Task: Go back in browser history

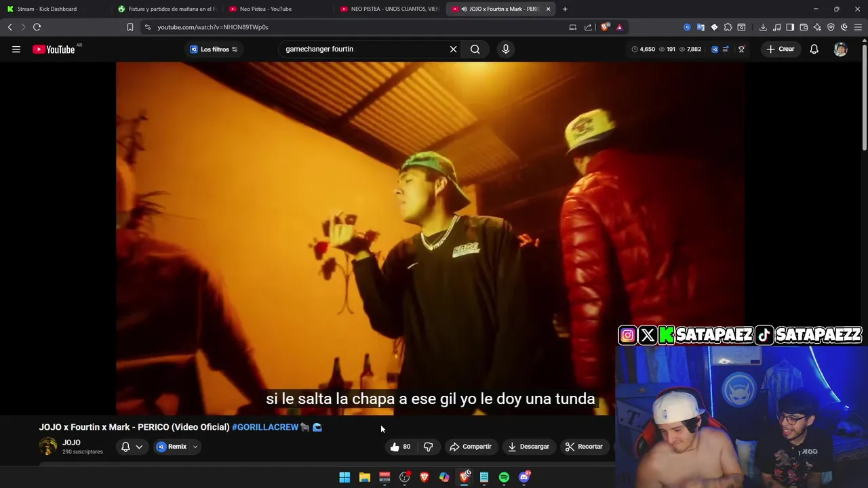Action: click(10, 27)
